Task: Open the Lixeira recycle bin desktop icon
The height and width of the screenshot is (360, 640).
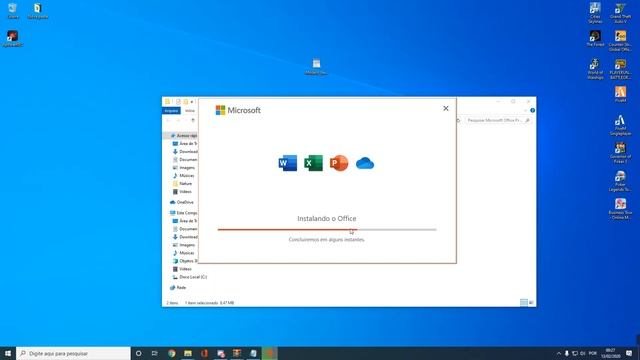Action: (13, 11)
